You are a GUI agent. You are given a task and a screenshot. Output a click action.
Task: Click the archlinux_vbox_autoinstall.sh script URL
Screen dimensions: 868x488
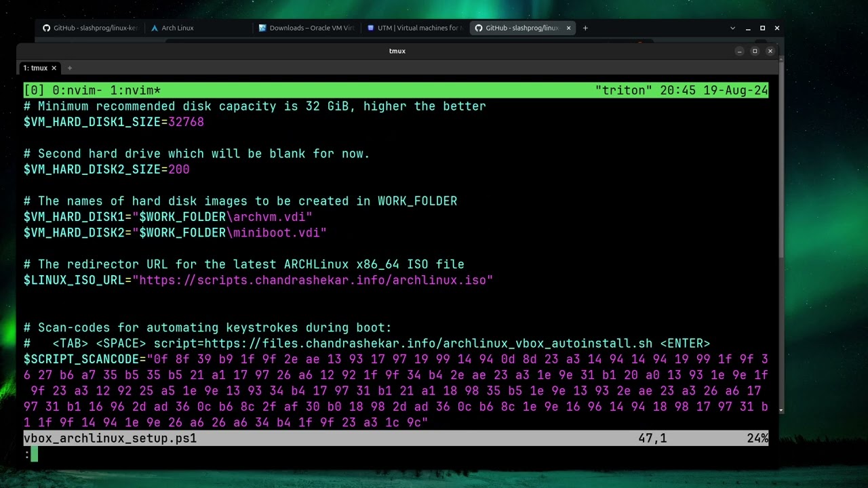(429, 344)
